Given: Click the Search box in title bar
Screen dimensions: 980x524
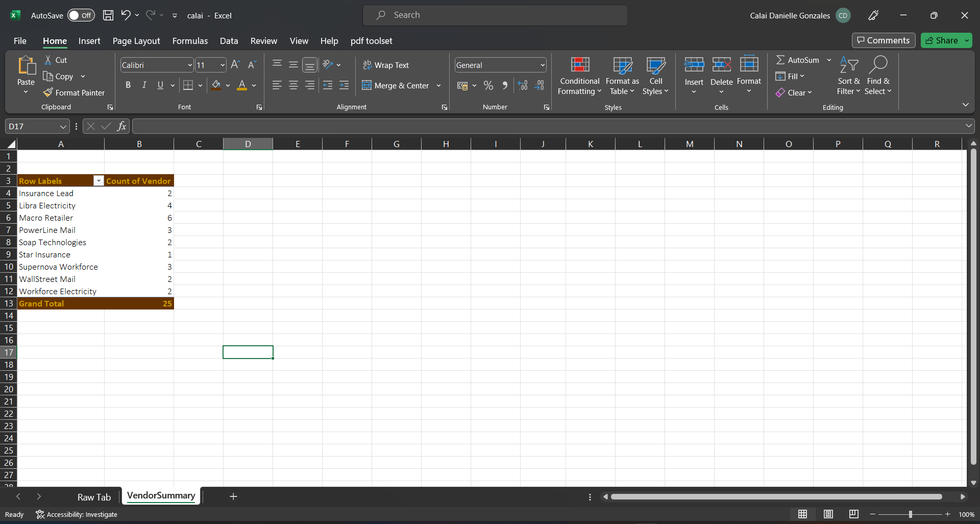Looking at the screenshot, I should click(495, 15).
